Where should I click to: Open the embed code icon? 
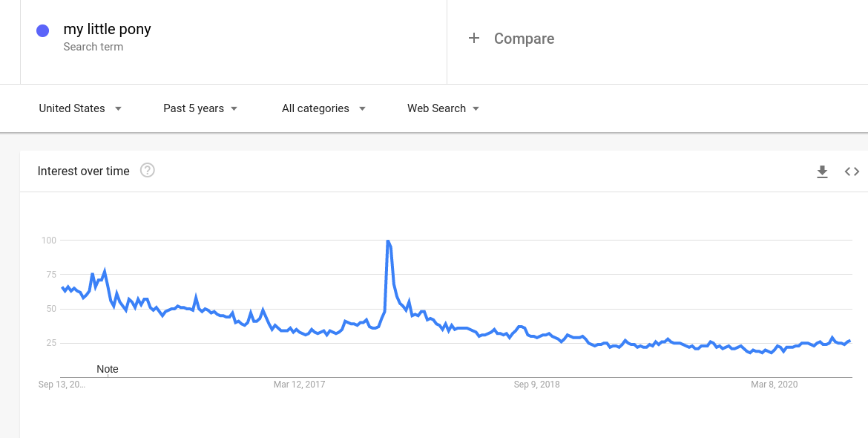[x=852, y=171]
